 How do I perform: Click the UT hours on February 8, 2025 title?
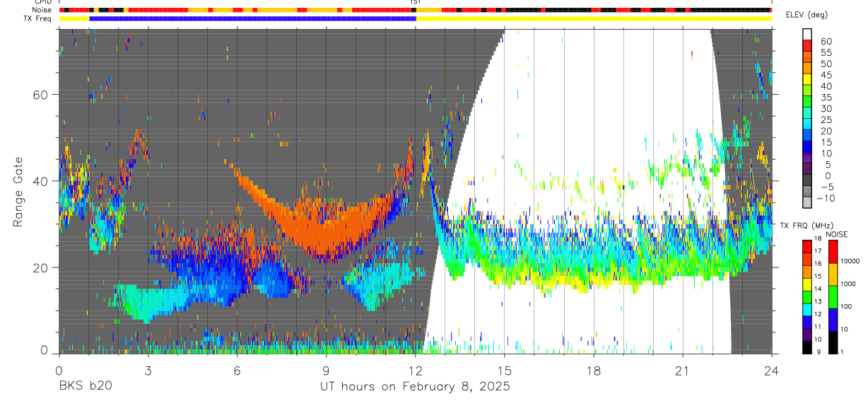pyautogui.click(x=415, y=386)
